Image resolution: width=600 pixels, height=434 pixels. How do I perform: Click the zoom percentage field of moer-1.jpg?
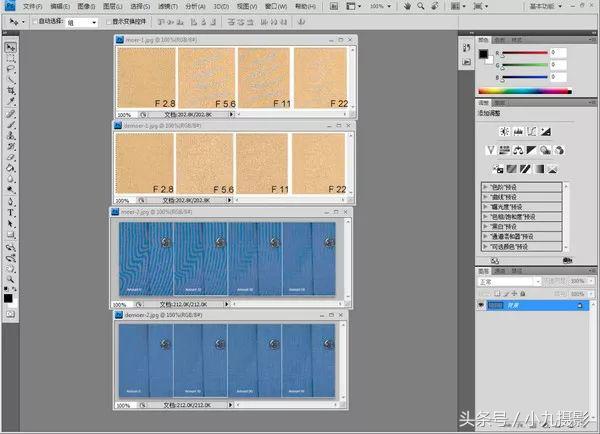coord(123,116)
